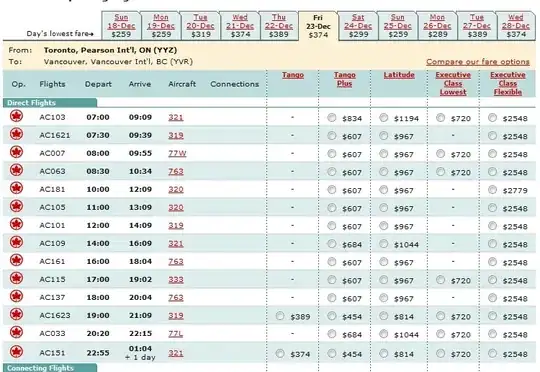Choose the $454 Tango Plus fare on AC151
Viewport: 540px width, 372px height.
pos(332,353)
